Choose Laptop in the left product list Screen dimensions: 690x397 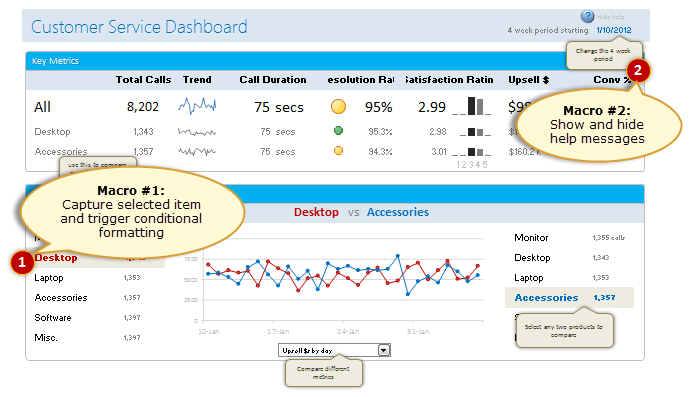click(x=49, y=278)
